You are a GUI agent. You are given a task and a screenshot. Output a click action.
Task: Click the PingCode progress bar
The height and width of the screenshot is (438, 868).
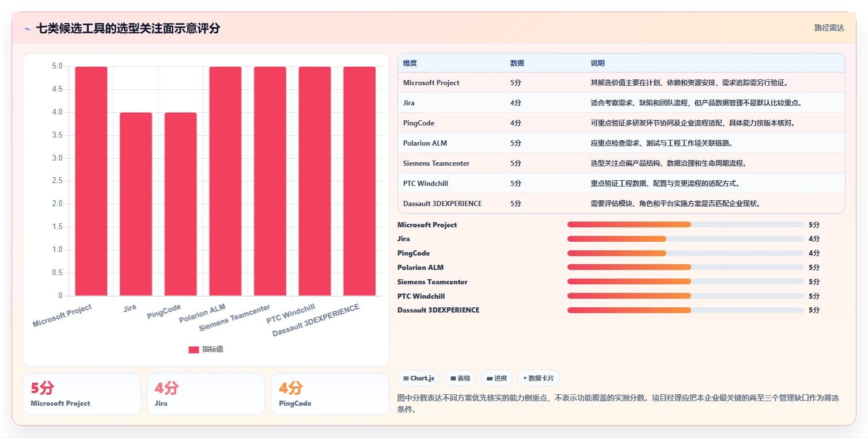(x=685, y=253)
